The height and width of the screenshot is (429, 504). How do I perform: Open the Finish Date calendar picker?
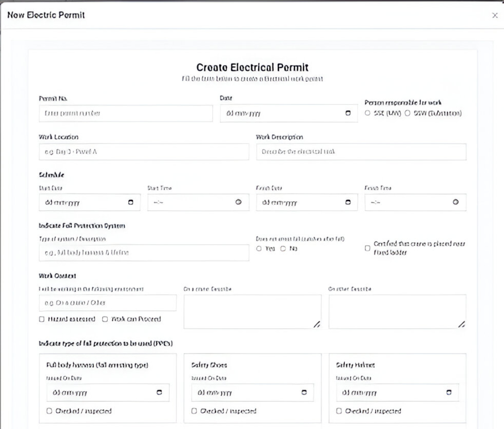pos(347,202)
